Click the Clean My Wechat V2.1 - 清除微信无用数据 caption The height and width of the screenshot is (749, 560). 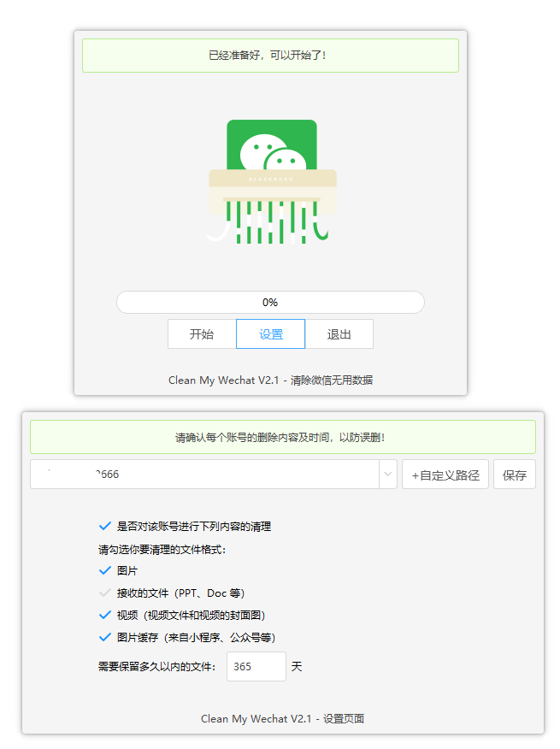click(270, 380)
